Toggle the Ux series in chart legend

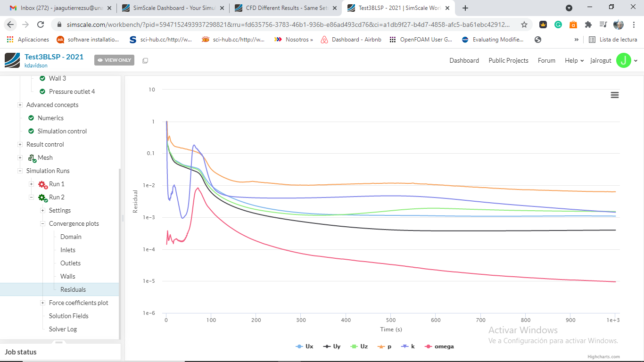click(x=305, y=346)
